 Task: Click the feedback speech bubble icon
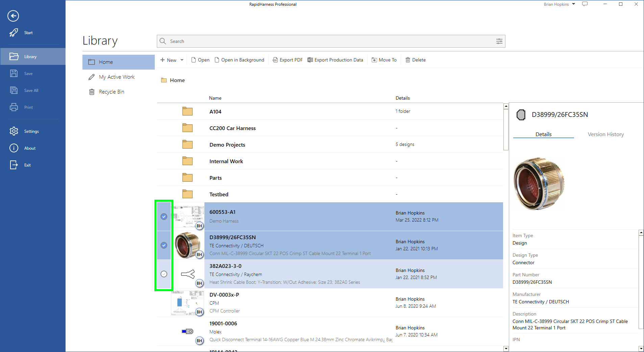point(585,4)
